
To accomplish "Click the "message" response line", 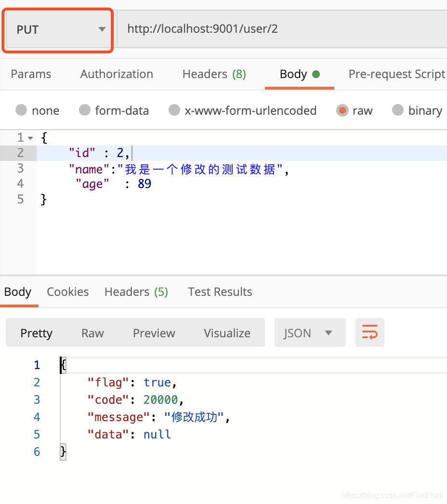I will pos(159,417).
